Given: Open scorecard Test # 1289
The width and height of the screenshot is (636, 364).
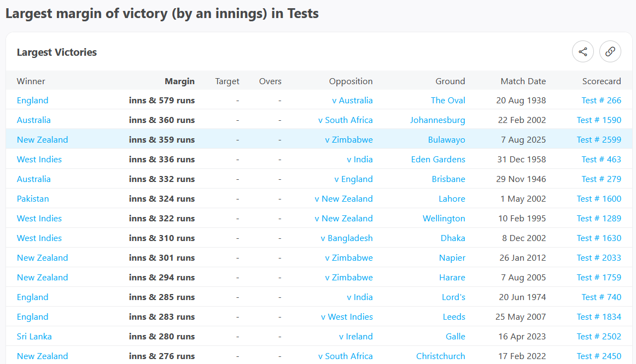Looking at the screenshot, I should (599, 219).
